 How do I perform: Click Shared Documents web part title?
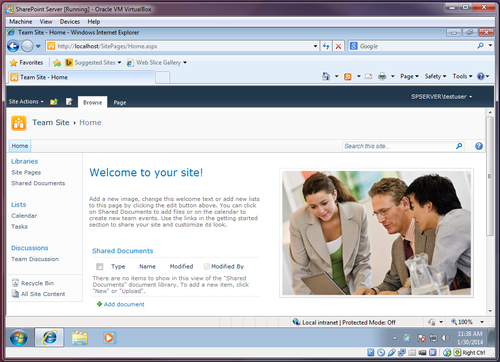(122, 251)
